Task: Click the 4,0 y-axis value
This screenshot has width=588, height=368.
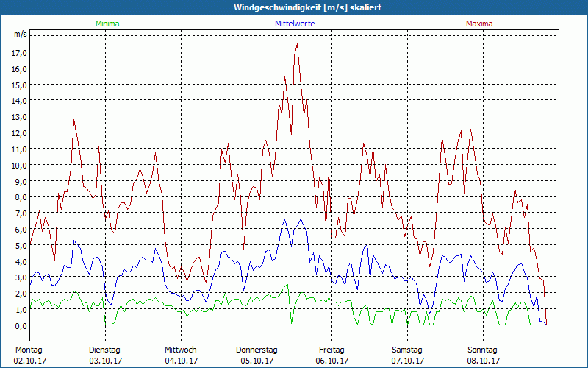Action: click(x=21, y=262)
